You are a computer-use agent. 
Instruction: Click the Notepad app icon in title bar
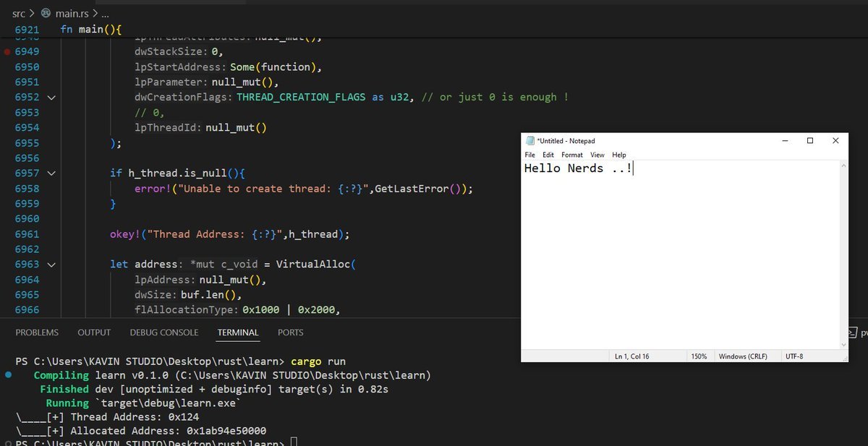(529, 141)
